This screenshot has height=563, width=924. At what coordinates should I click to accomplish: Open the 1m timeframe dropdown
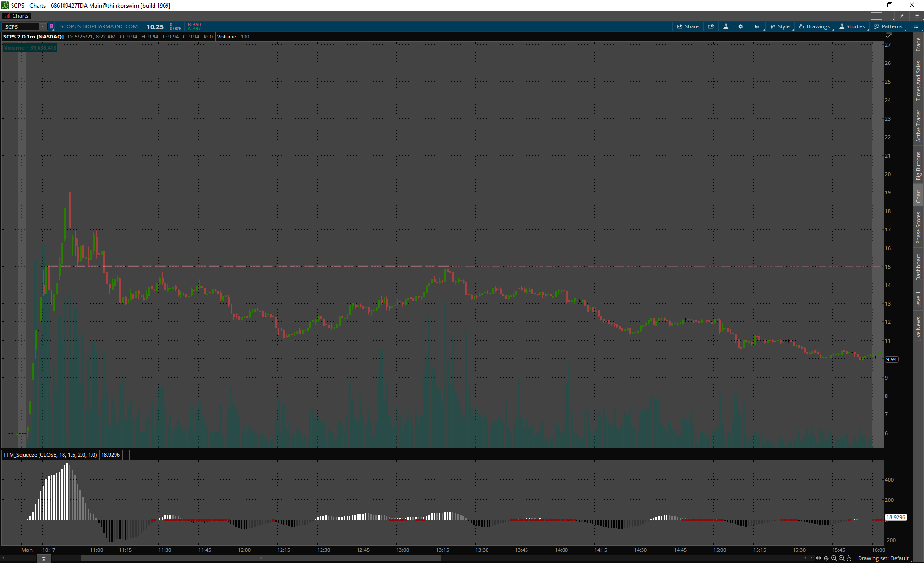click(x=757, y=26)
